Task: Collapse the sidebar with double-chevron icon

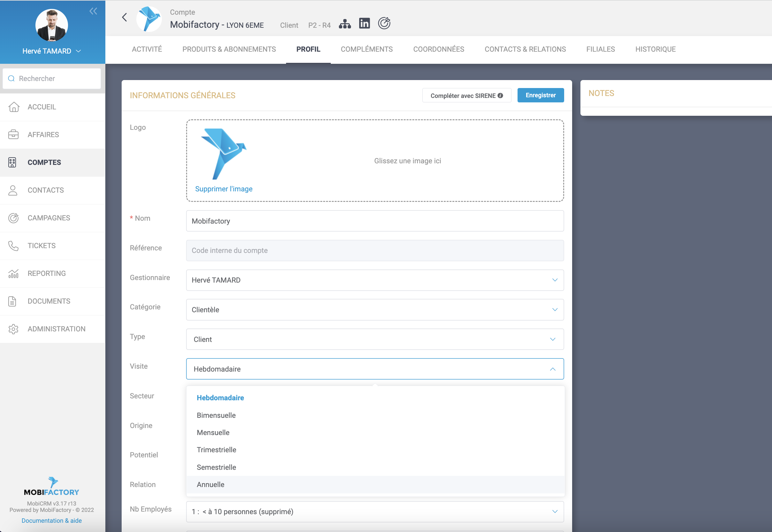Action: click(93, 11)
